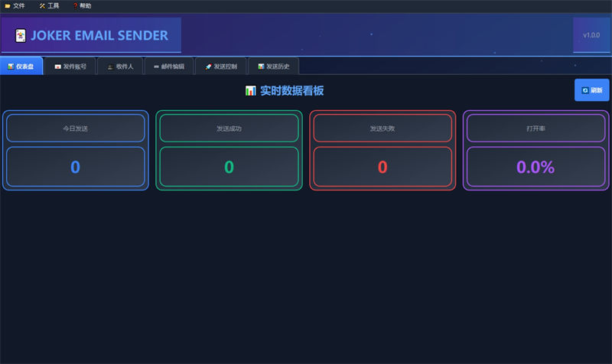Select the person icon on 收件人 tab
The height and width of the screenshot is (364, 612).
(110, 67)
